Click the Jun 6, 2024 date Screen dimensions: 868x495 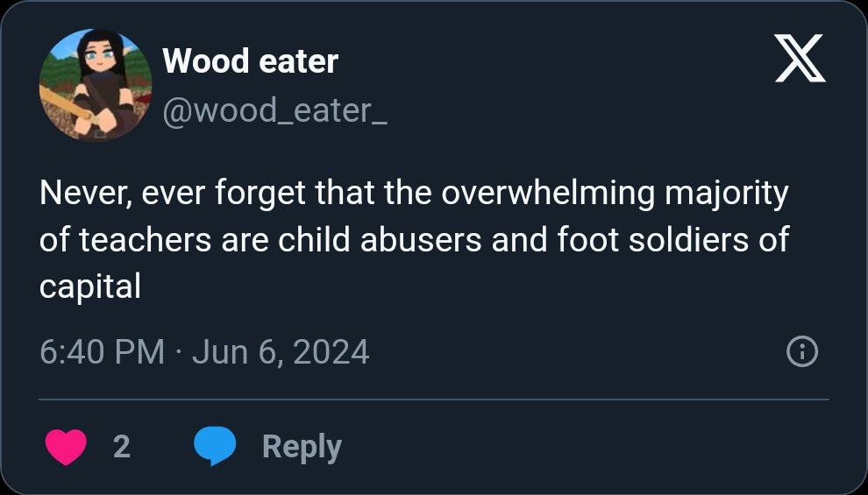281,352
